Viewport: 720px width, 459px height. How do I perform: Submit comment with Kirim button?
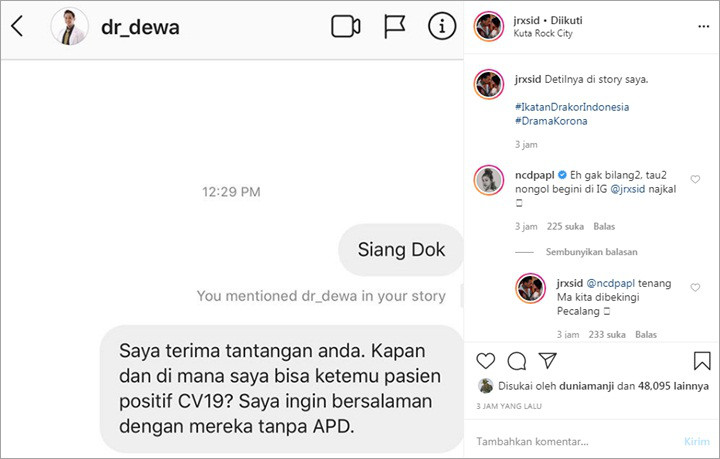click(697, 442)
